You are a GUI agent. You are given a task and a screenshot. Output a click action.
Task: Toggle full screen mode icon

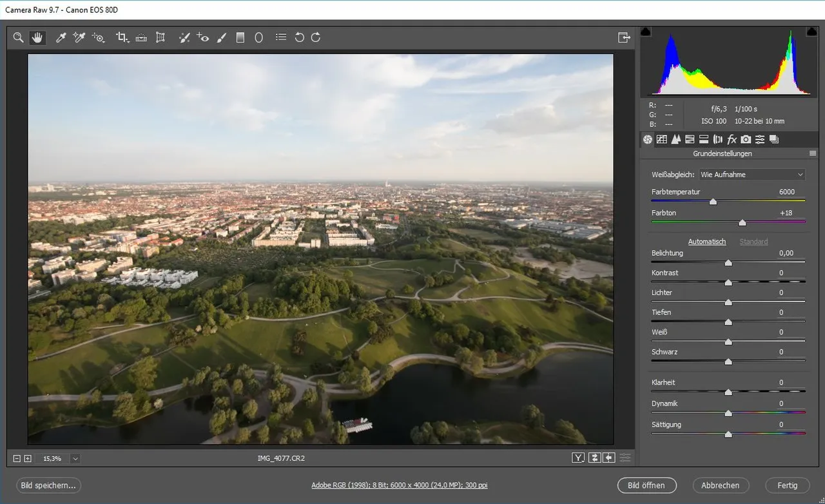tap(624, 37)
